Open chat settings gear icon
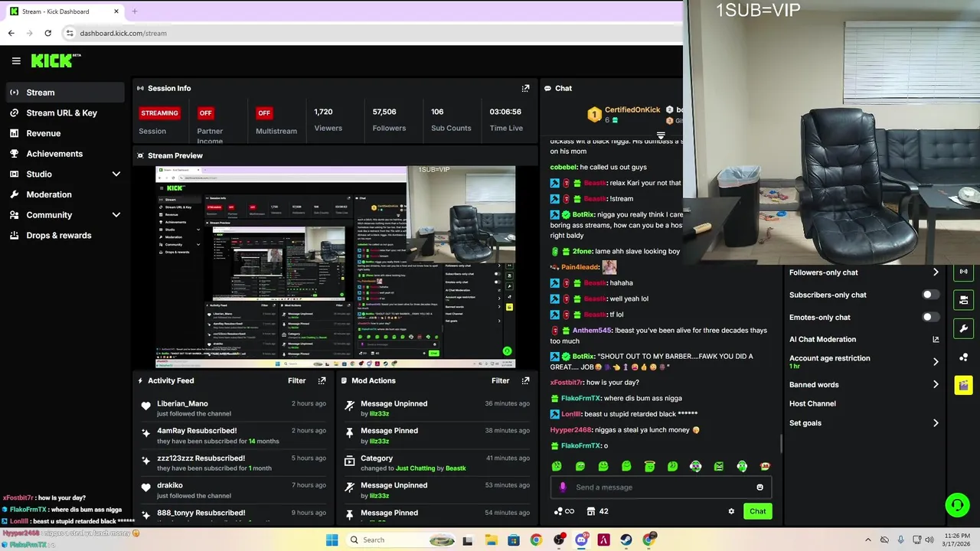 point(731,511)
